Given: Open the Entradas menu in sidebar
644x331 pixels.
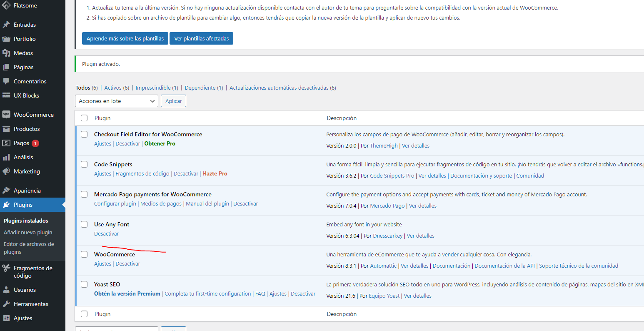Looking at the screenshot, I should coord(32,25).
